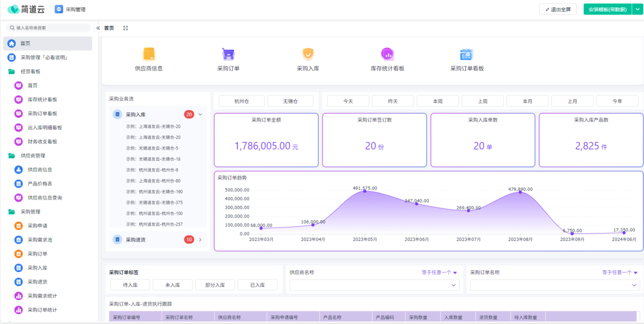
Task: Open the 供应商信息 shortcut icon
Action: [149, 54]
